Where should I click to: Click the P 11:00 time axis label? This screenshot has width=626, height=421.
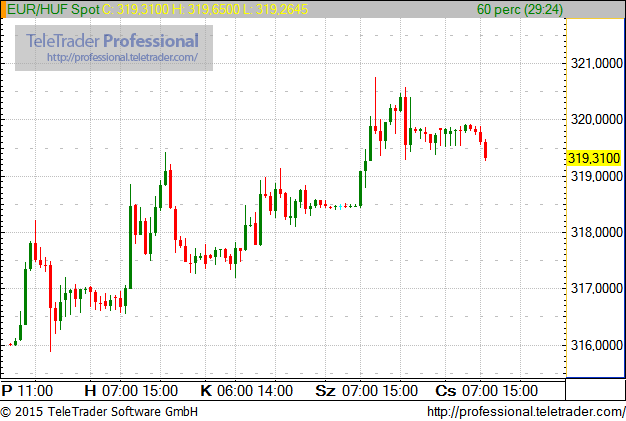[x=27, y=391]
